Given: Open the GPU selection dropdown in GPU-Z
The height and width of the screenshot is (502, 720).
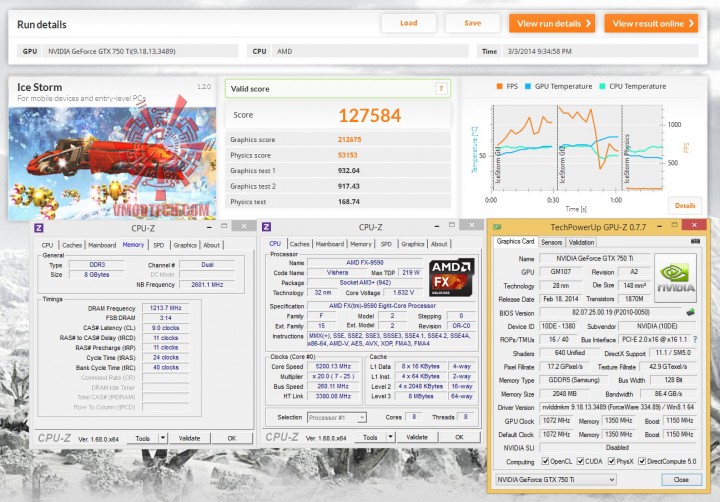Looking at the screenshot, I should 556,479.
